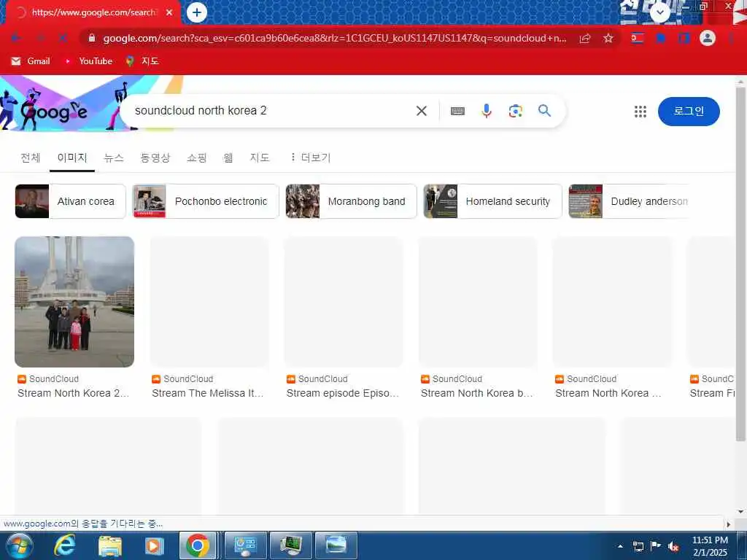
Task: Select Homeland security suggestion chip
Action: [x=492, y=201]
